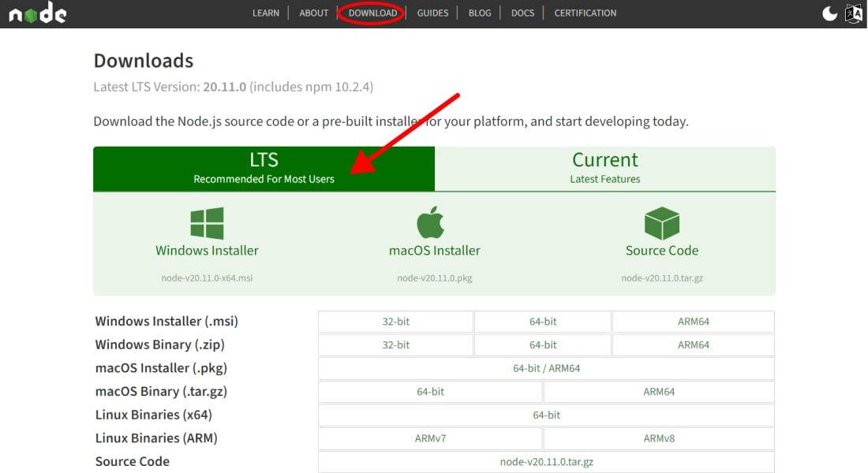868x473 pixels.
Task: Click the Source Code cube icon
Action: point(661,224)
